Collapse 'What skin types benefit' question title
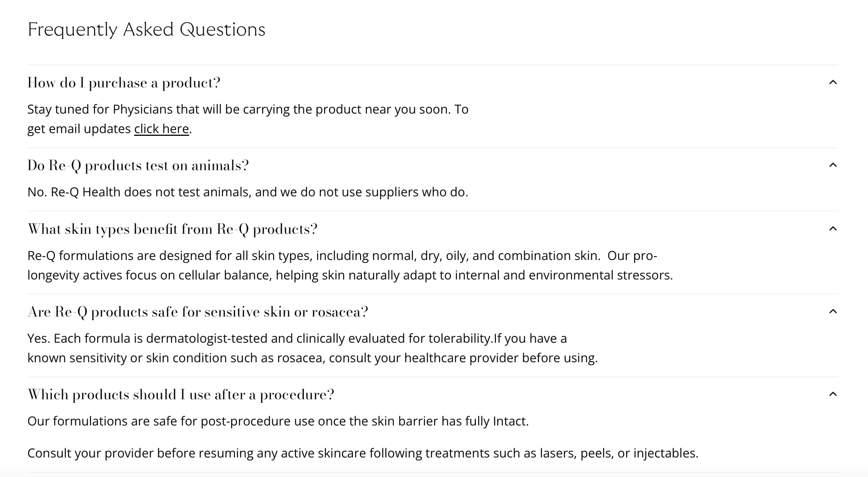This screenshot has height=477, width=868. click(x=172, y=229)
